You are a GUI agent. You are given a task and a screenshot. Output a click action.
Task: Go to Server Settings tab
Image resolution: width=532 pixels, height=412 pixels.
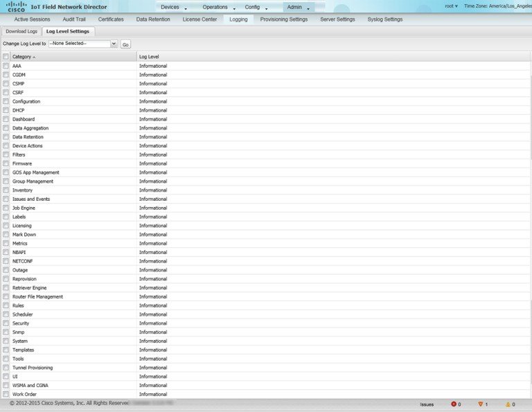[337, 19]
